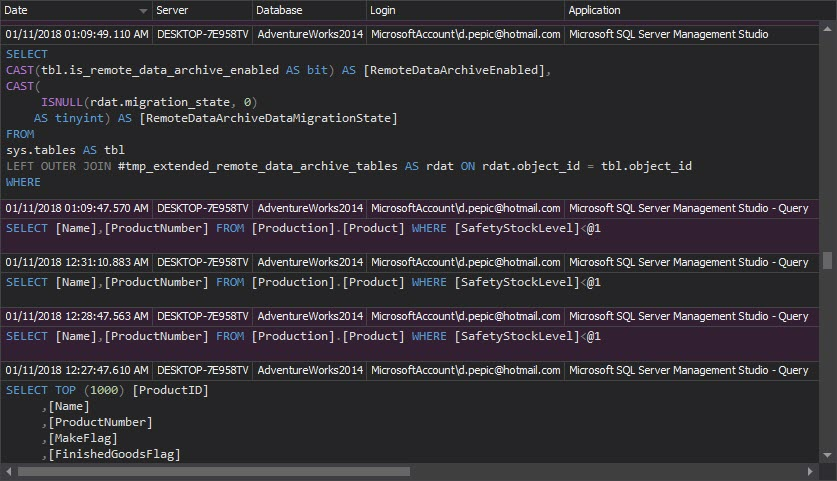Click the WHERE keyword ending the first query
Viewport: 837px width, 481px height.
[23, 182]
